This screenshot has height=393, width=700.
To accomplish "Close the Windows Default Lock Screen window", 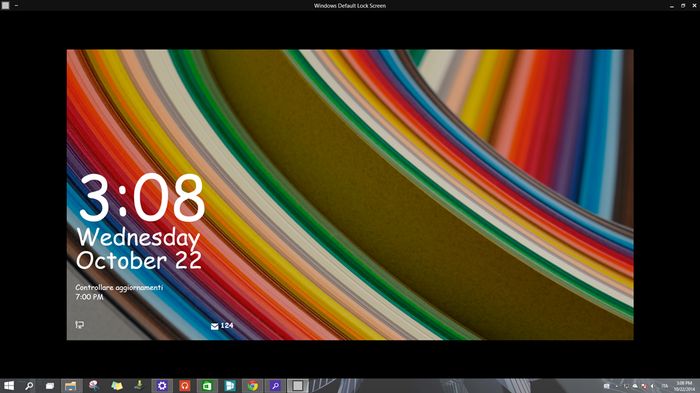I will [x=694, y=6].
